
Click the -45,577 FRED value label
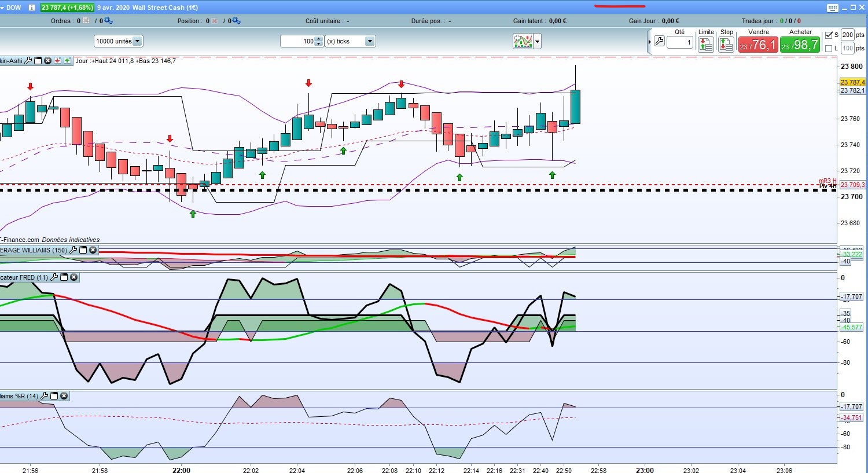pos(852,327)
